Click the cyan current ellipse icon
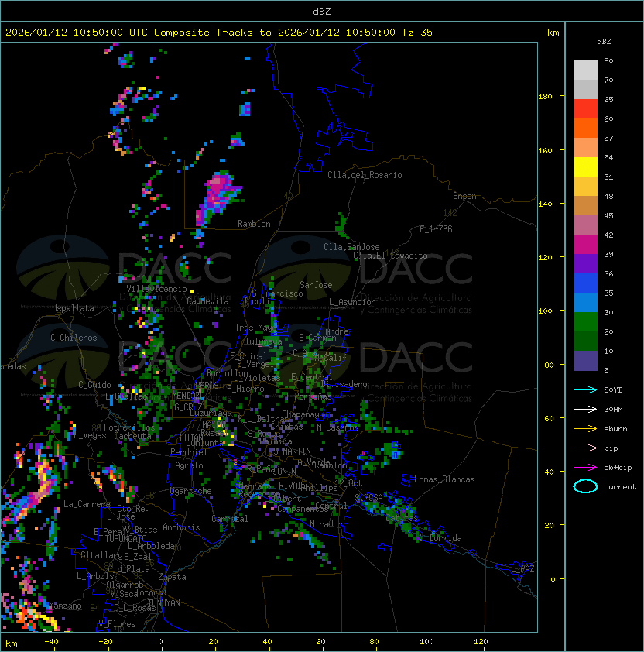Screen dimensions: 644x652 pyautogui.click(x=585, y=486)
